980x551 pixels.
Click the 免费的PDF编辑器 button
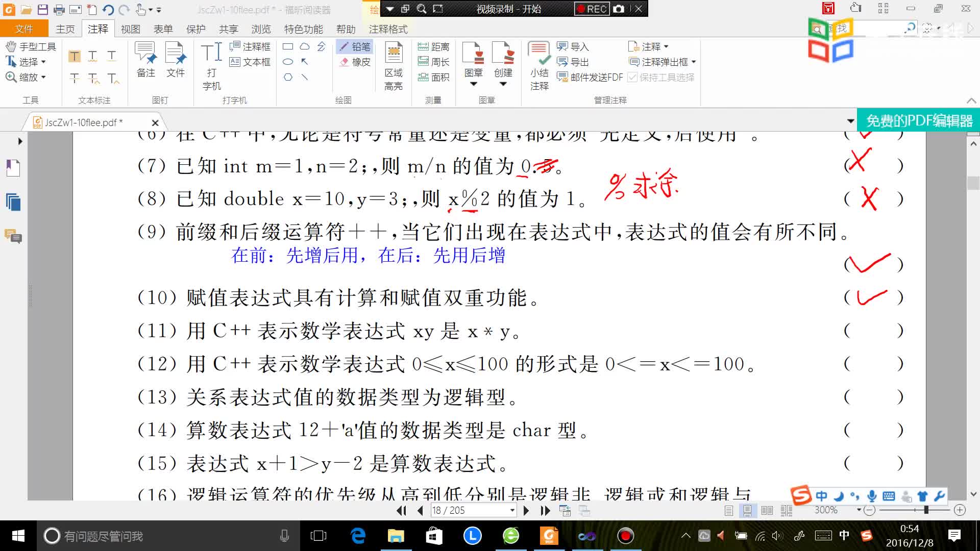(918, 121)
